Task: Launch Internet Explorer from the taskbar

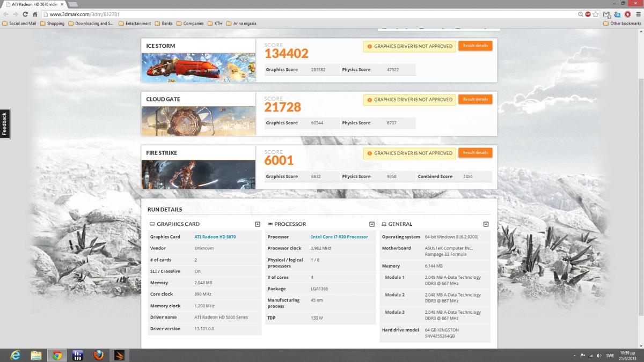Action: tap(16, 355)
